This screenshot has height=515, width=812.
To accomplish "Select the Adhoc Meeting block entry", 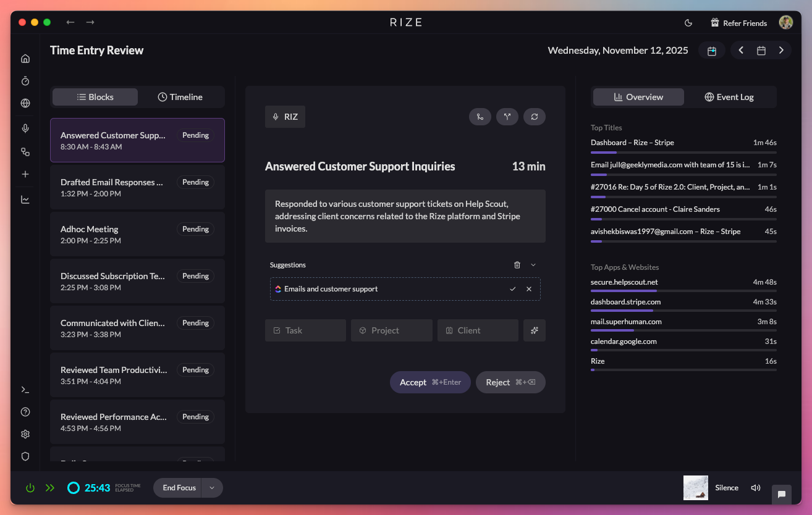I will [x=137, y=234].
